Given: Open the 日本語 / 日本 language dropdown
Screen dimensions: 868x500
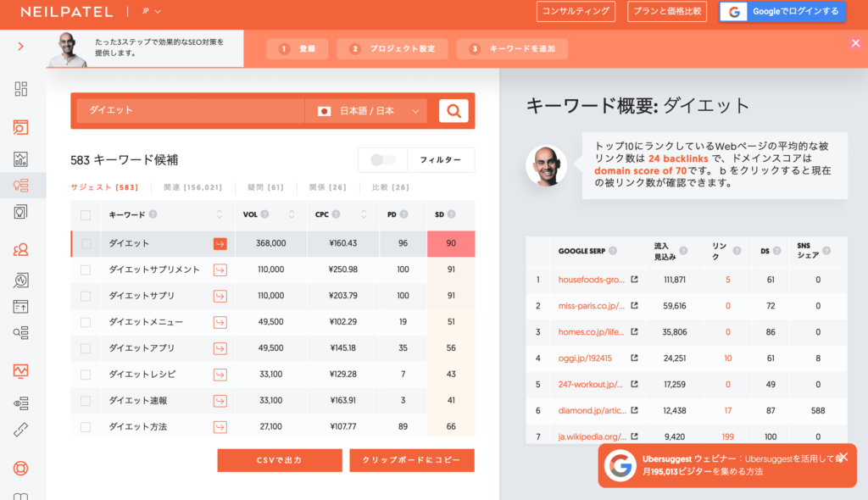Looking at the screenshot, I should click(366, 111).
